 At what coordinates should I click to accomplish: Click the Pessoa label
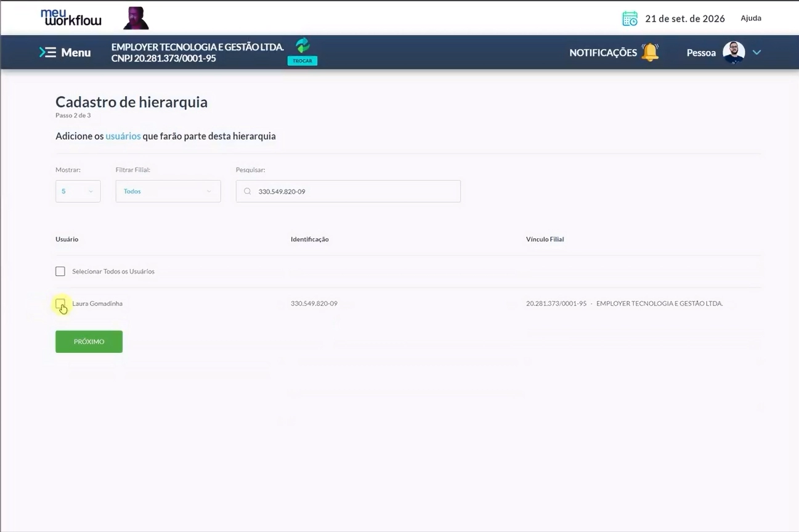[x=701, y=53]
